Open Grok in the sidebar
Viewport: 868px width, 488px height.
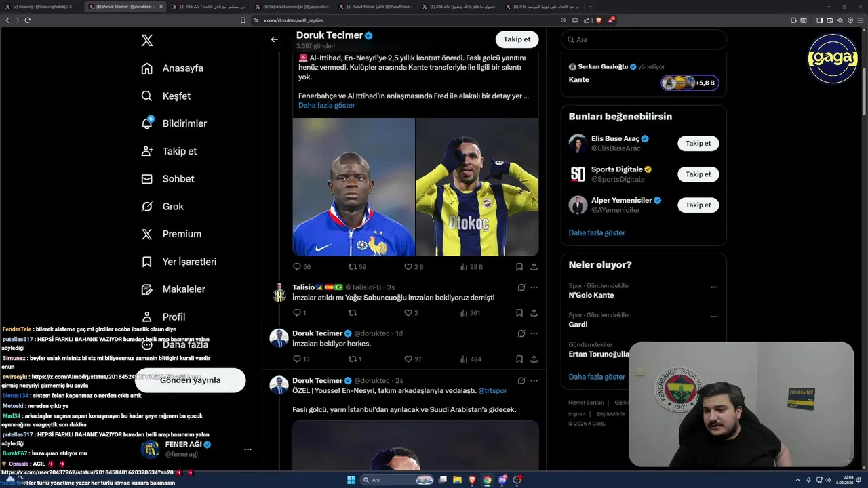click(x=163, y=207)
